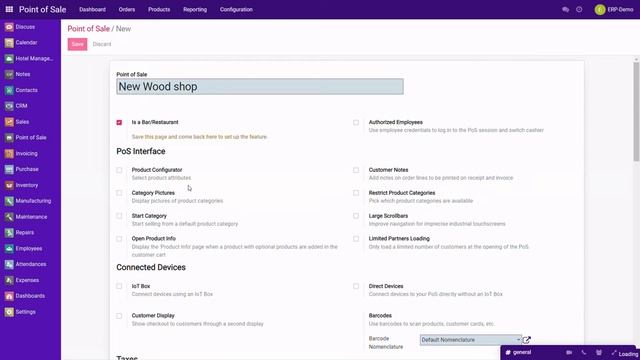This screenshot has width=640, height=360.
Task: Enable IoT Box checkbox
Action: [119, 286]
